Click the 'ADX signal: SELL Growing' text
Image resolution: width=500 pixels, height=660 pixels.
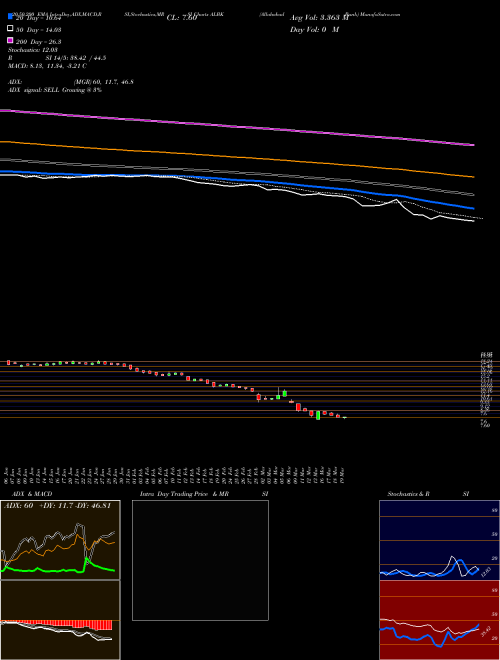(x=55, y=90)
